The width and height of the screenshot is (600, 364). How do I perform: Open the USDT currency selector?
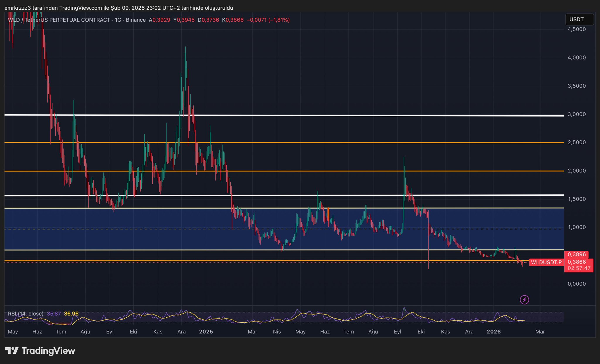click(579, 20)
